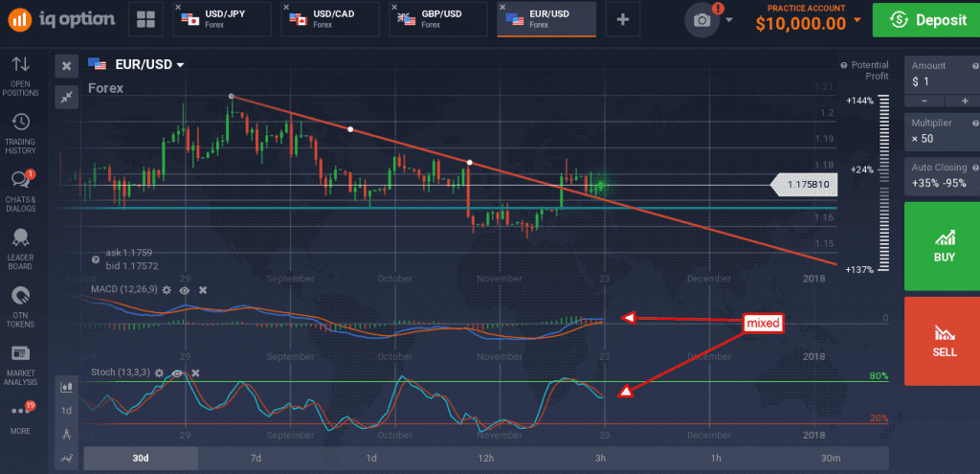This screenshot has width=980, height=474.
Task: Select the 3h time range
Action: (x=601, y=458)
